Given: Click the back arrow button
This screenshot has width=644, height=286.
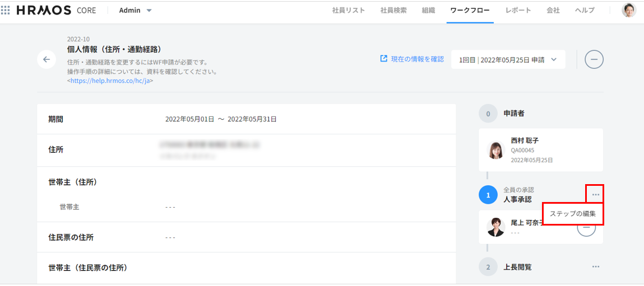Looking at the screenshot, I should (x=47, y=59).
